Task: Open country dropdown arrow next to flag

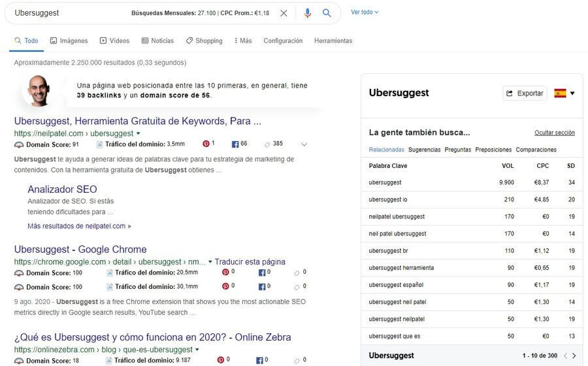Action: [x=572, y=93]
